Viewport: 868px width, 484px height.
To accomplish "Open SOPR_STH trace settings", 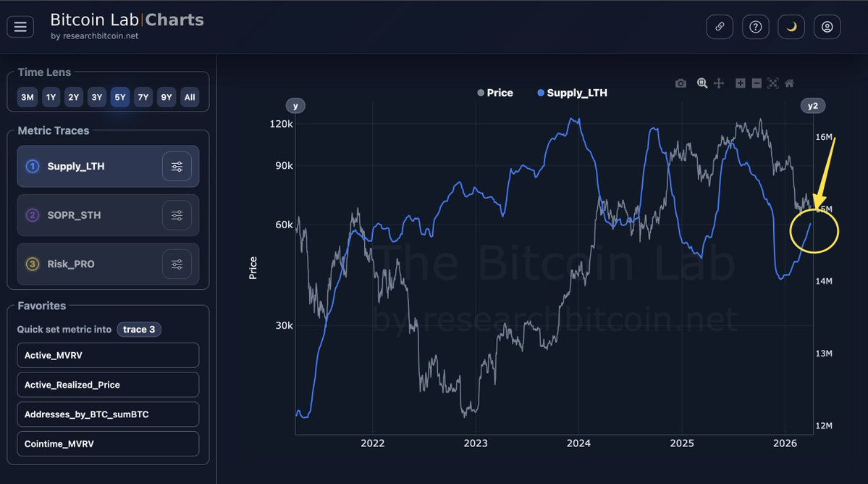I will pos(177,215).
